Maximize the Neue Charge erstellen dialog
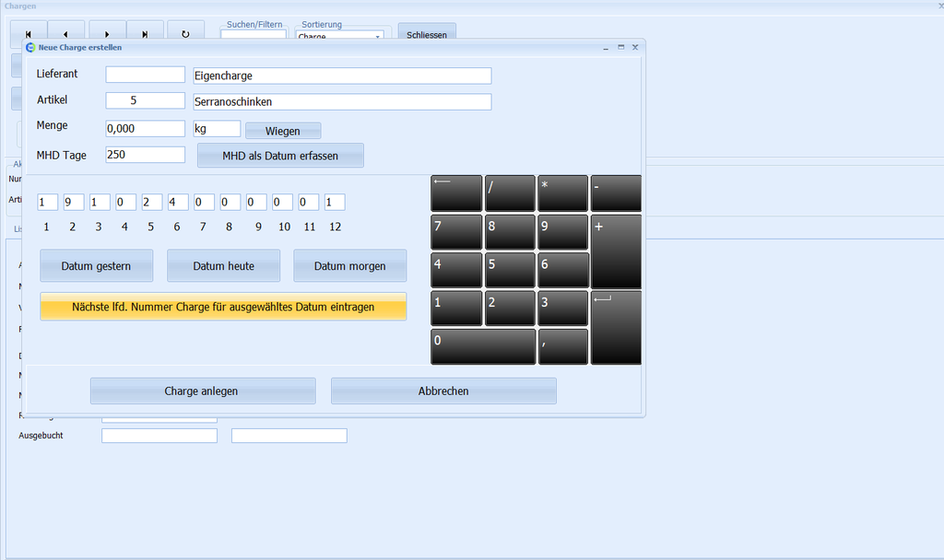Screen dimensions: 944x560 pyautogui.click(x=620, y=47)
